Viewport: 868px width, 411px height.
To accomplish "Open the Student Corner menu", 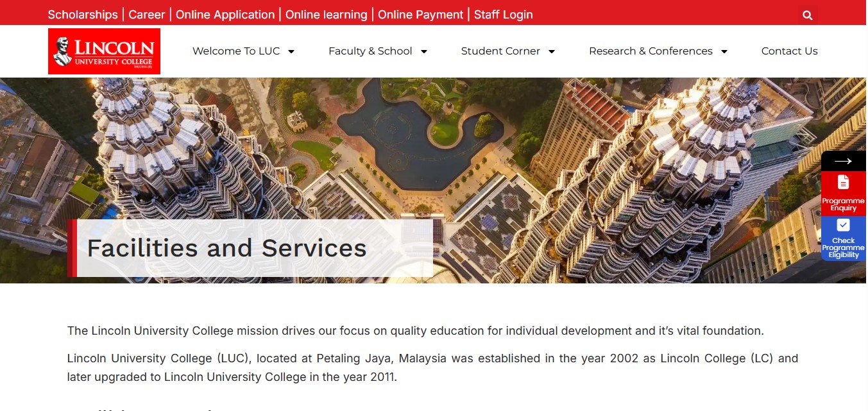I will click(x=500, y=51).
